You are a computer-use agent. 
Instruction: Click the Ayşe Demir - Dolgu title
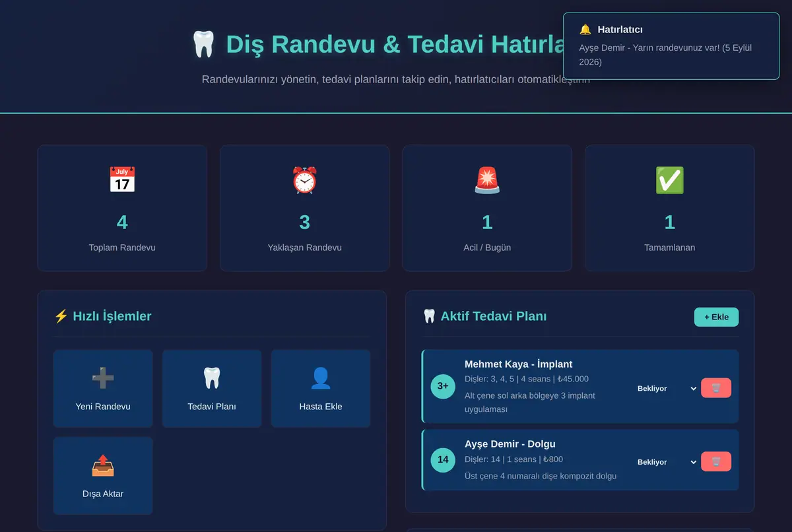(510, 444)
